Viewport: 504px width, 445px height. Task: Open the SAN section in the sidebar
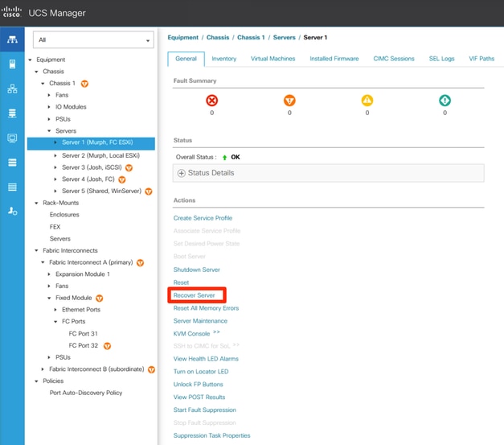[12, 113]
